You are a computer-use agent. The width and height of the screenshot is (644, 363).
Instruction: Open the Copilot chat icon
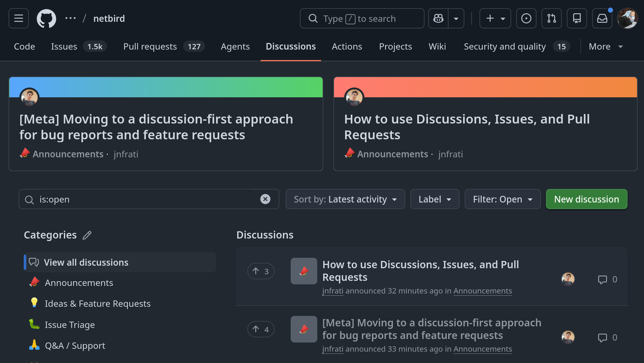[x=438, y=18]
